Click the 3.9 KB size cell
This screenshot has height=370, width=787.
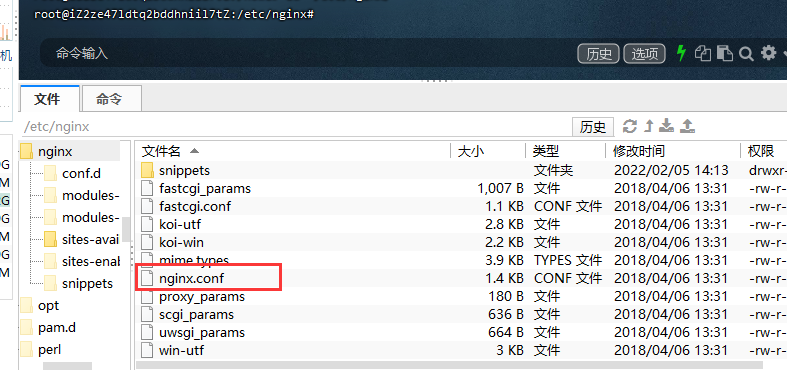504,260
